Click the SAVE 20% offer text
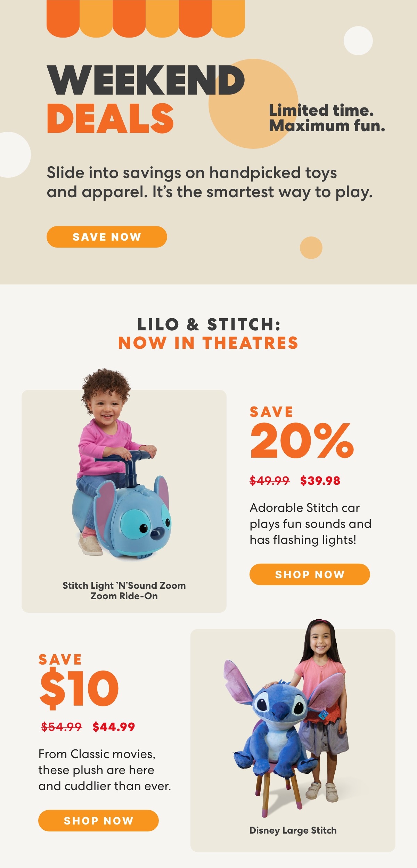Screen dimensions: 417x868 (x=302, y=432)
